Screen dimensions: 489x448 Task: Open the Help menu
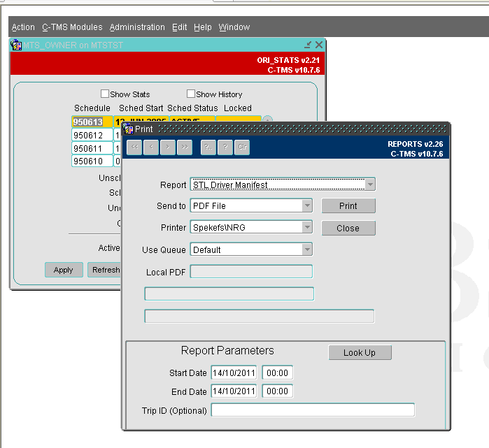click(203, 27)
